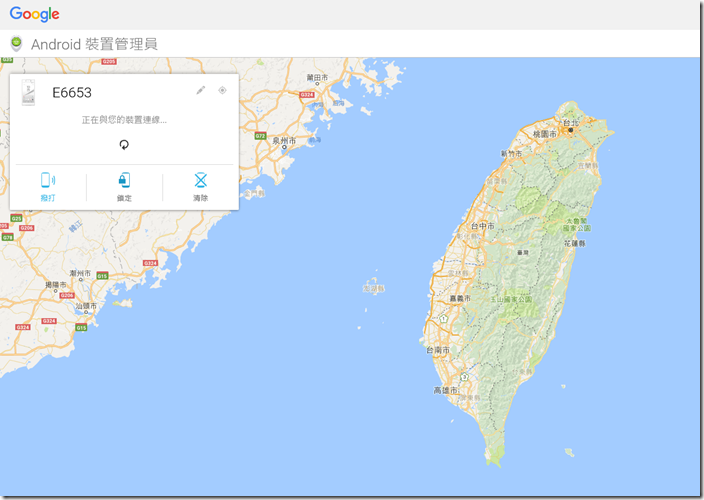Click the Android Device Manager shield icon
This screenshot has height=500, width=704.
[x=17, y=44]
